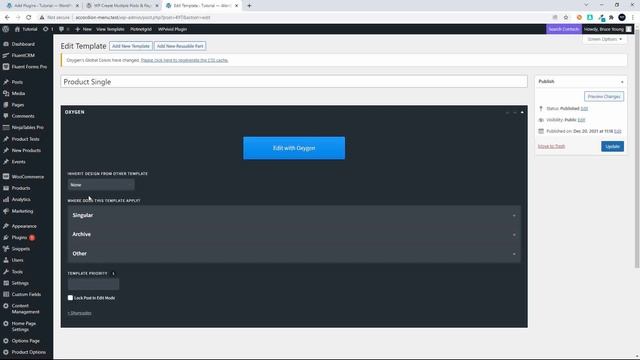
Task: Open Custom Fields sidebar item
Action: point(26,294)
